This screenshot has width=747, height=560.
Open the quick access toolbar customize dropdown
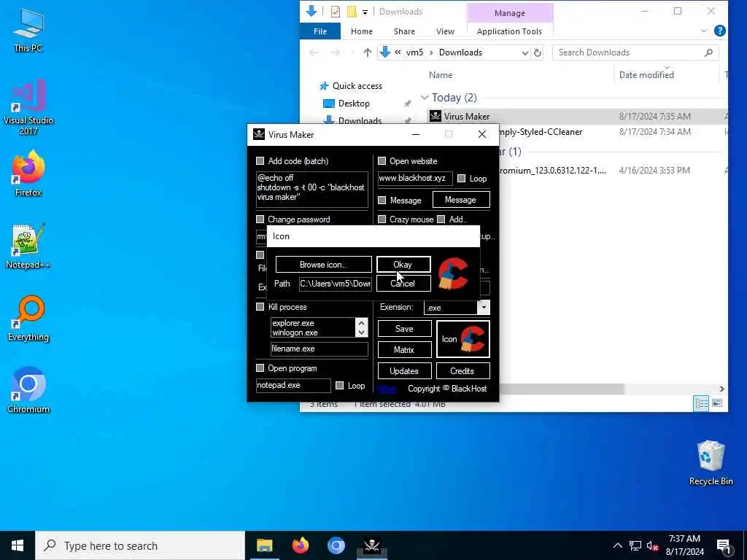tap(365, 12)
